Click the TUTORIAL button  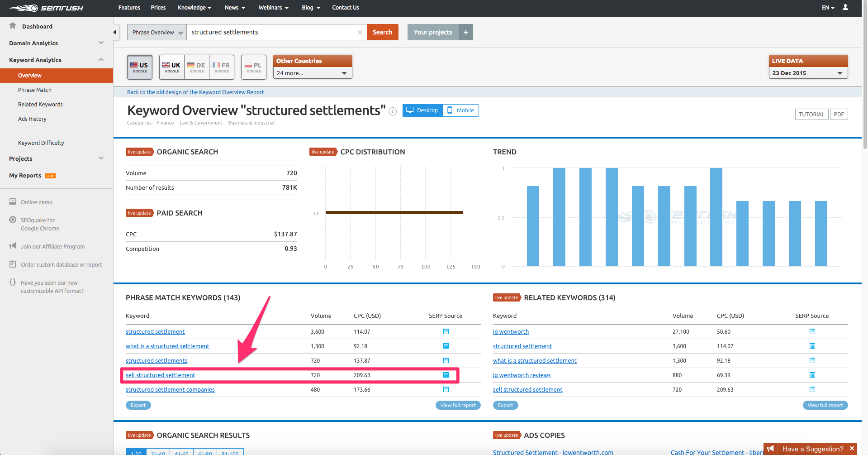click(x=811, y=115)
